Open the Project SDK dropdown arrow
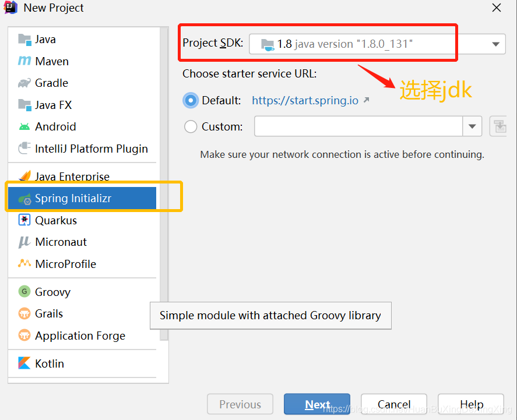Image resolution: width=517 pixels, height=420 pixels. (495, 44)
